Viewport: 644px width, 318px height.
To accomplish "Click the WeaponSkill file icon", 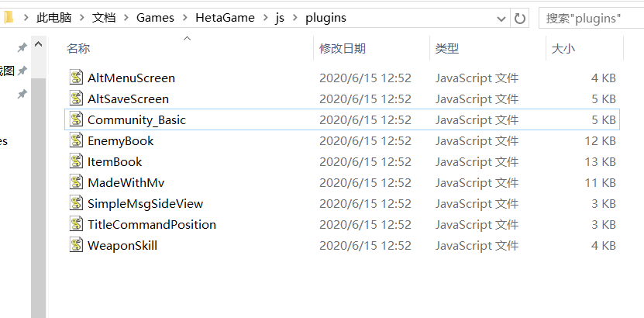I will [76, 245].
